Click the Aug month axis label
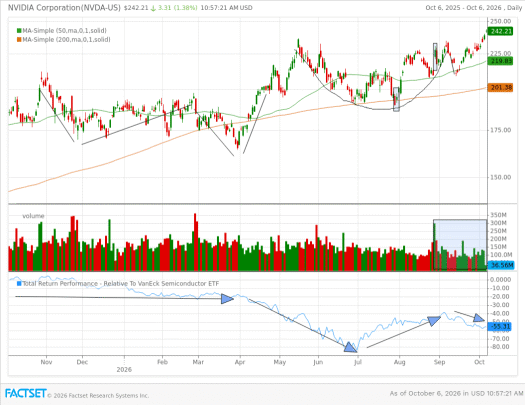Image resolution: width=525 pixels, height=405 pixels. [x=399, y=362]
